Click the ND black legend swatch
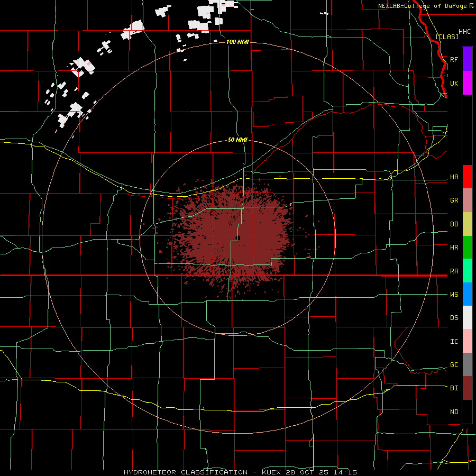Viewport: 476px width, 476px height. (467, 411)
